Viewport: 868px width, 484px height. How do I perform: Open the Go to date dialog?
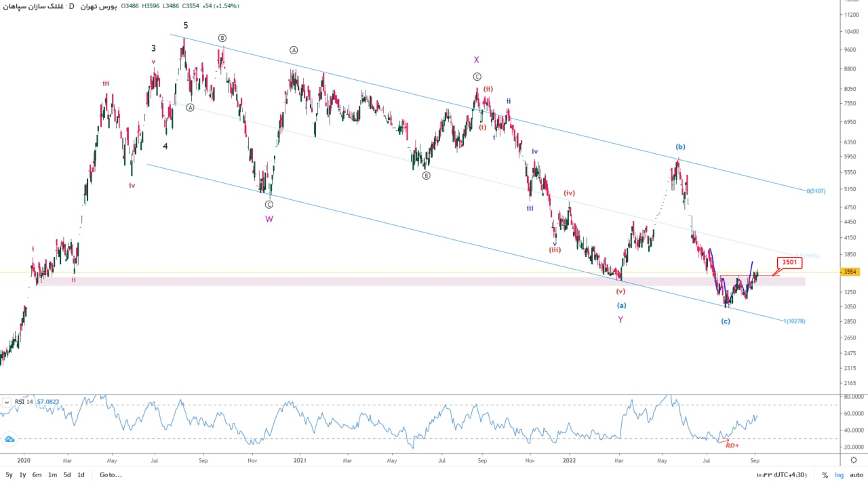(x=111, y=475)
